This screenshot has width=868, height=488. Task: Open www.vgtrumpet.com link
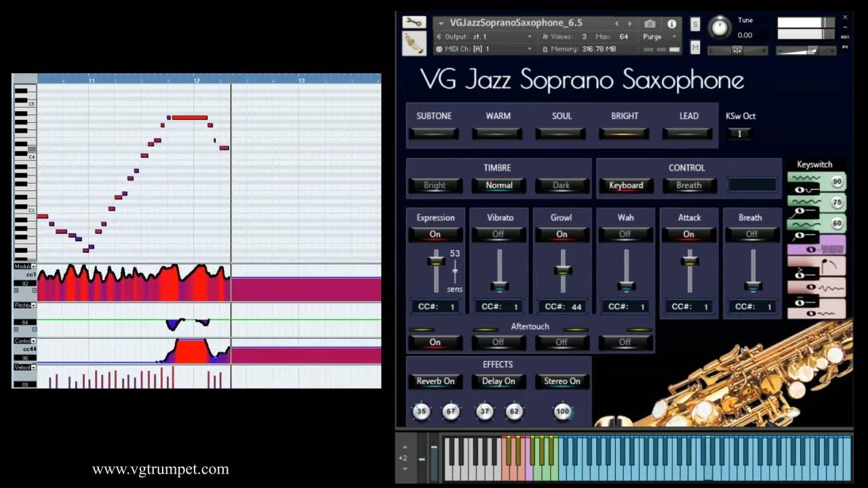pos(161,469)
